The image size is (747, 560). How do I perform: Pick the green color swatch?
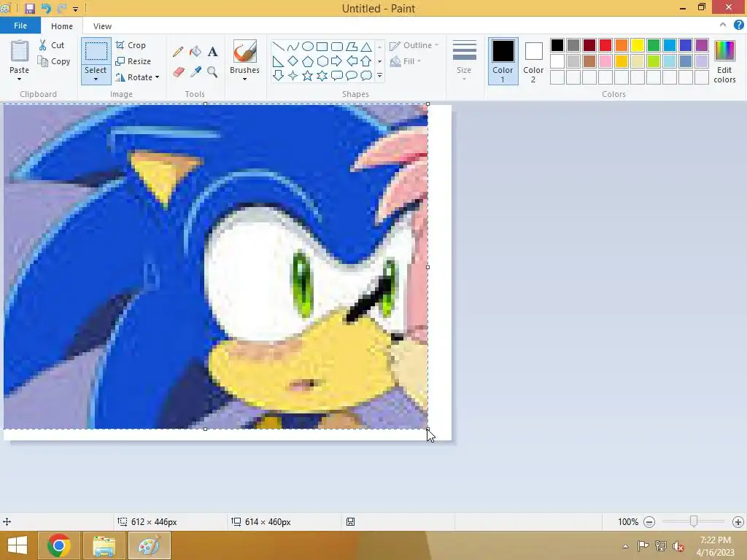(654, 45)
